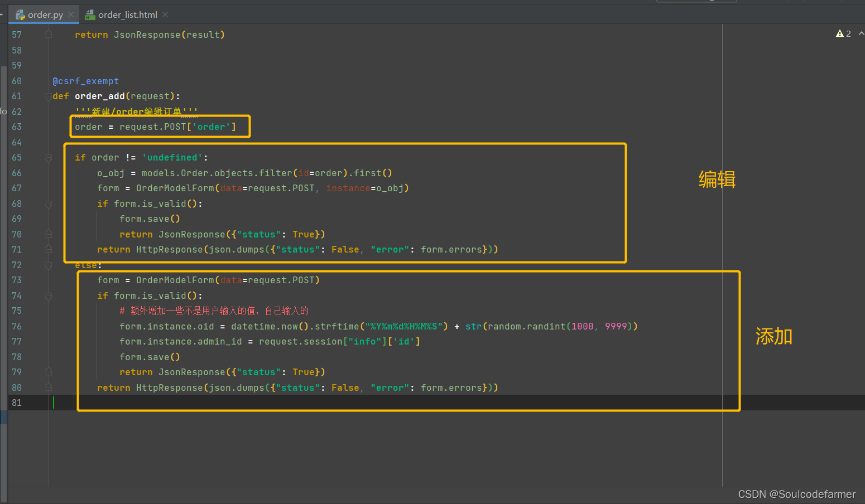Viewport: 865px width, 504px height.
Task: Click the HTML file icon on order_list.html tab
Action: [x=90, y=15]
